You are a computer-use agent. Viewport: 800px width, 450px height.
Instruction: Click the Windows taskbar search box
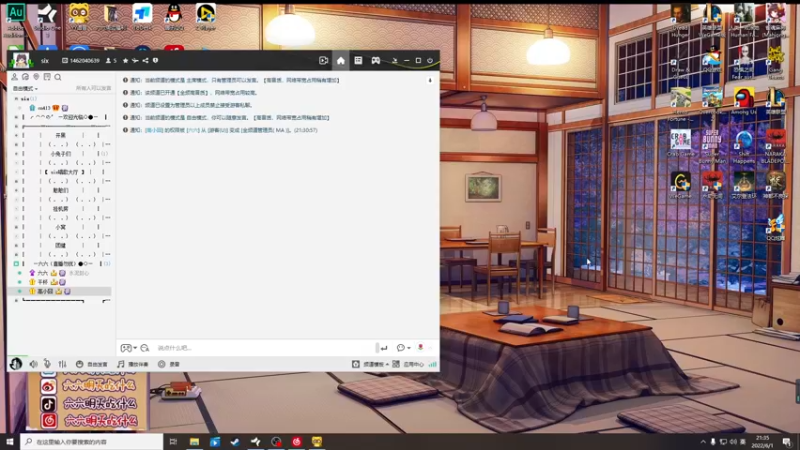[x=92, y=442]
